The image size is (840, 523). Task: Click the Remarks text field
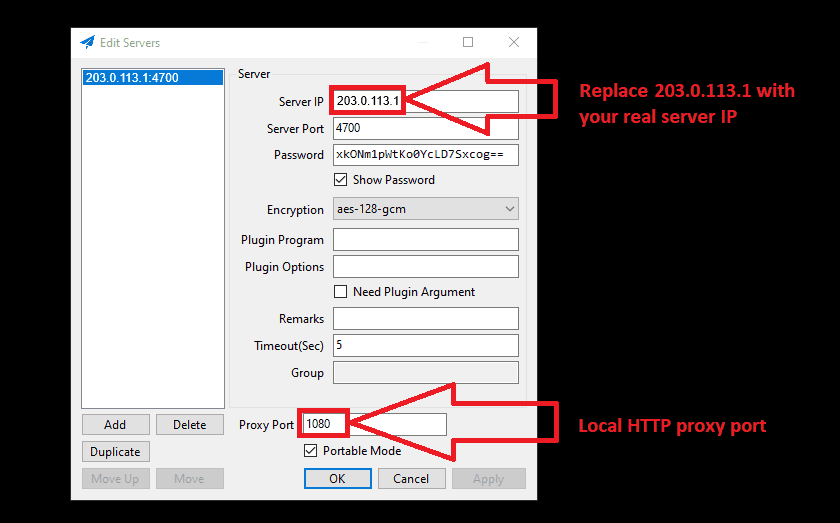[x=425, y=319]
